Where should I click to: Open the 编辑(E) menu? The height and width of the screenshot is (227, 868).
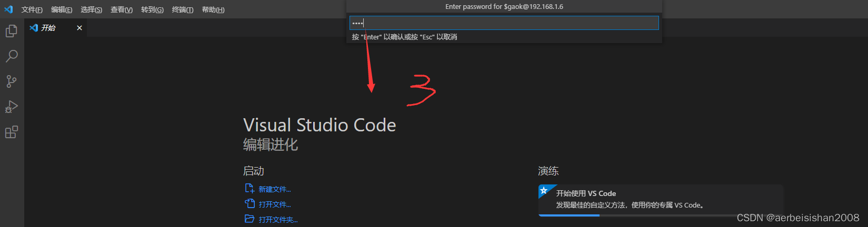pyautogui.click(x=62, y=9)
